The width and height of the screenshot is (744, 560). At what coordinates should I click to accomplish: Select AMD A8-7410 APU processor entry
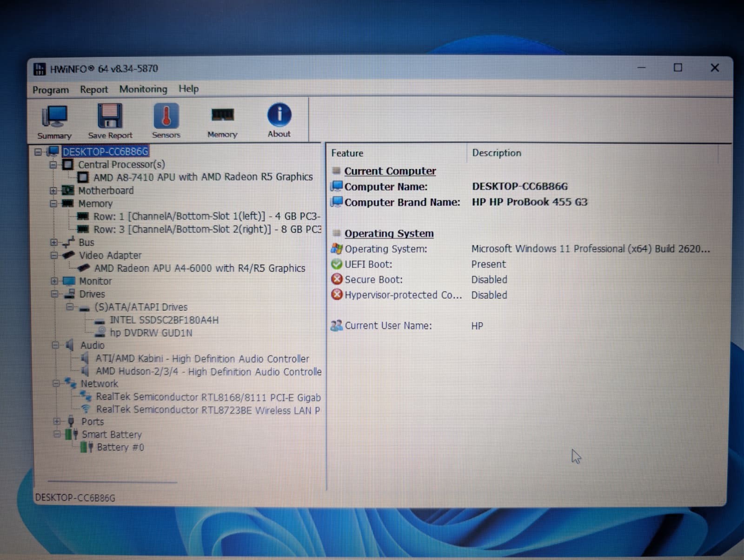coord(203,177)
